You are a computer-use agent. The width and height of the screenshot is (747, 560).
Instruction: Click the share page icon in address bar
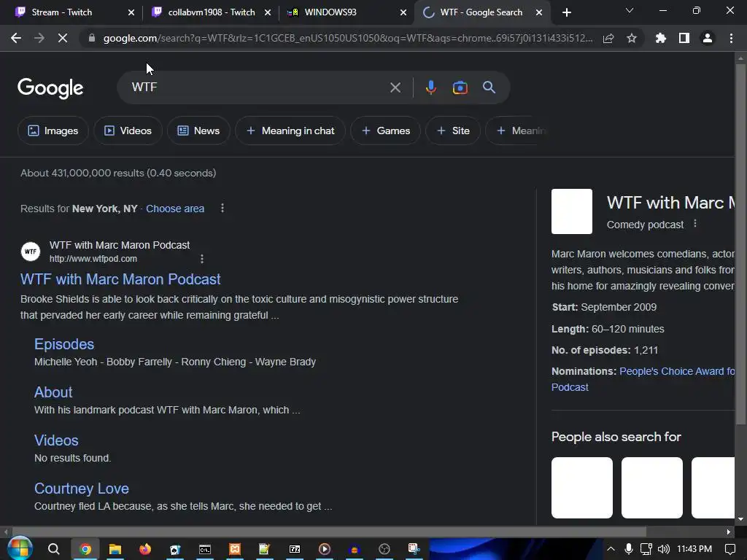click(608, 38)
